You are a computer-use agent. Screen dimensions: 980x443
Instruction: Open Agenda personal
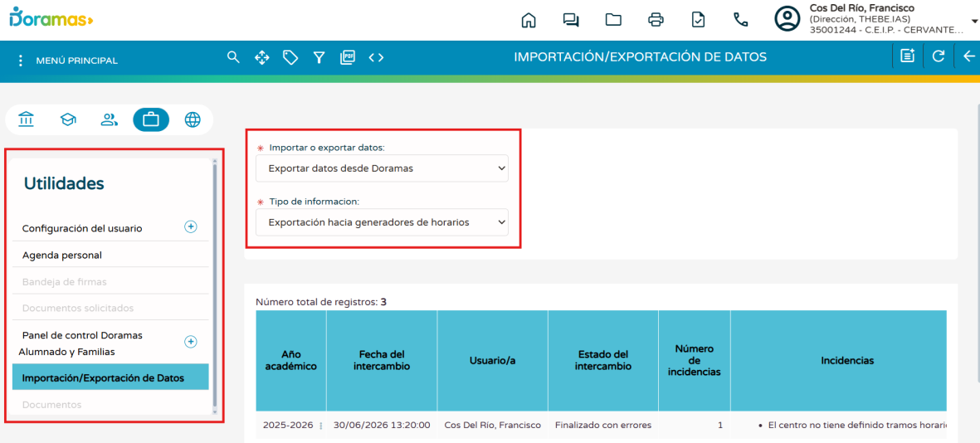coord(62,255)
